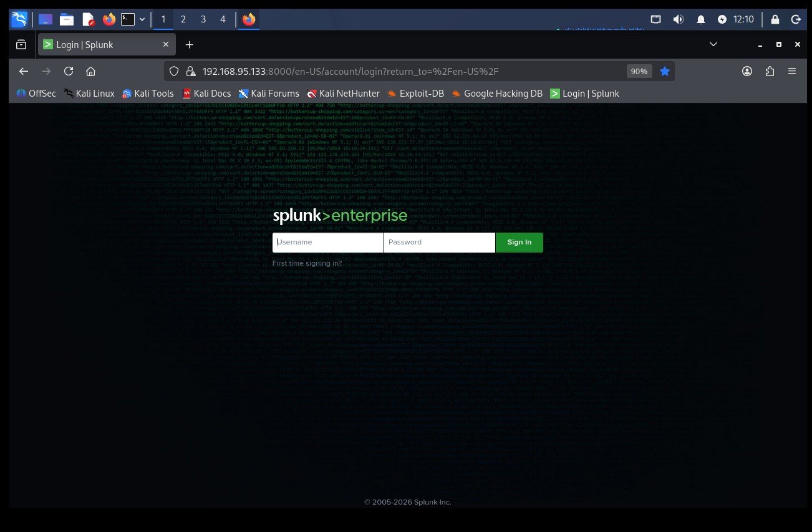Open the terminal emulator launcher
This screenshot has width=812, height=532.
point(128,19)
